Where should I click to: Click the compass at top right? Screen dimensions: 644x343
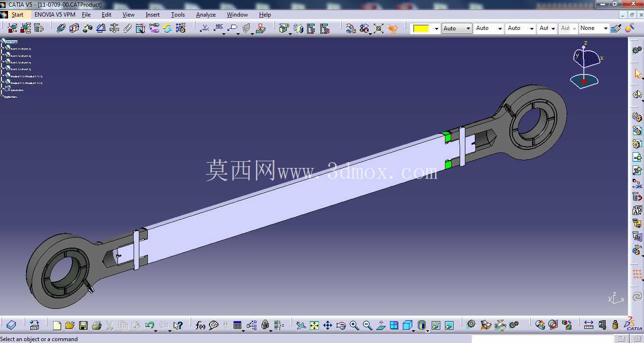[x=586, y=65]
